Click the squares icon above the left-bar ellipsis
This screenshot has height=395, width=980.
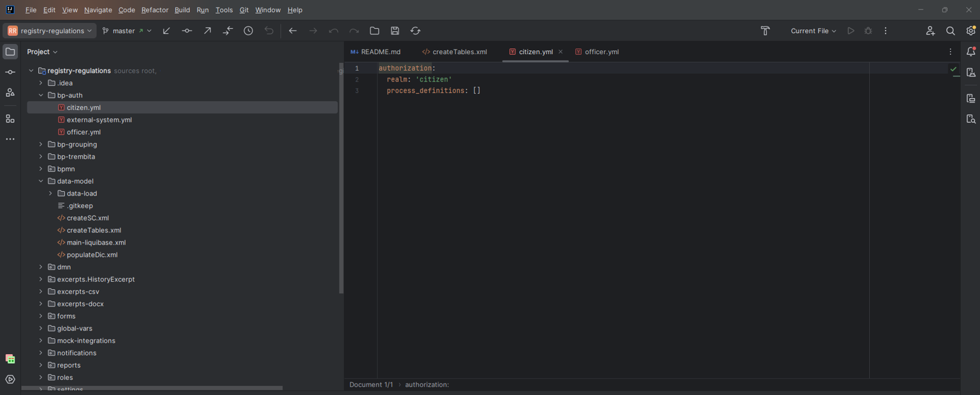[10, 118]
